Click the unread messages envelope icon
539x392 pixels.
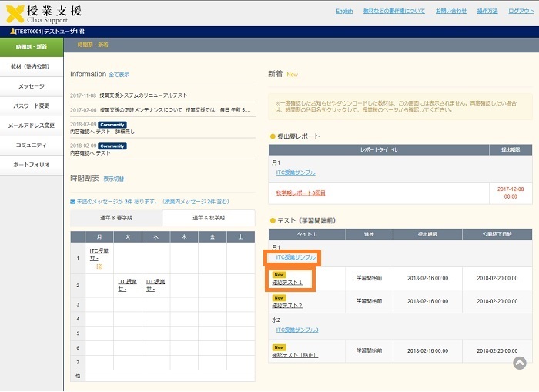point(73,200)
